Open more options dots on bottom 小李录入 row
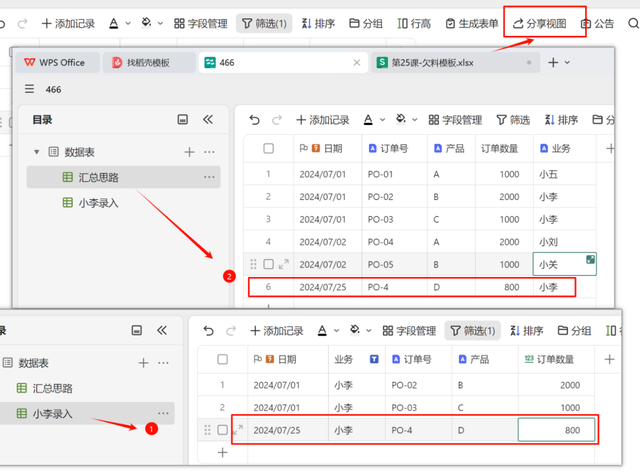 click(163, 413)
